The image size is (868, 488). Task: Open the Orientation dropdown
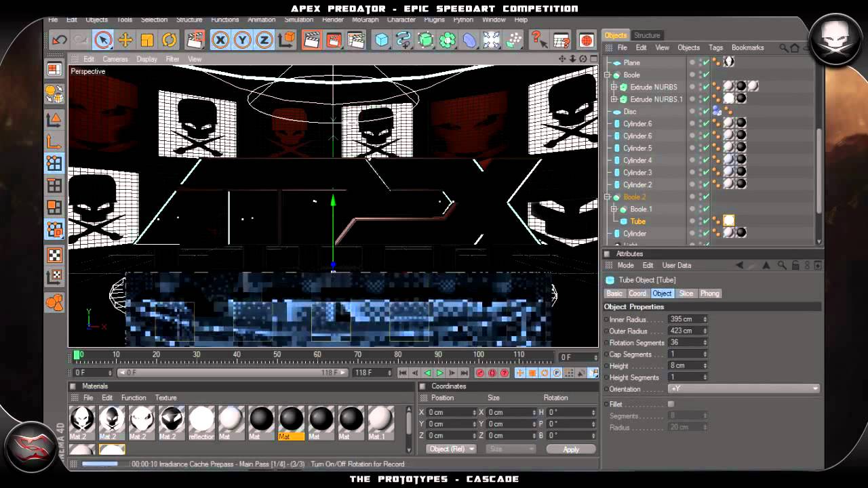pos(744,389)
